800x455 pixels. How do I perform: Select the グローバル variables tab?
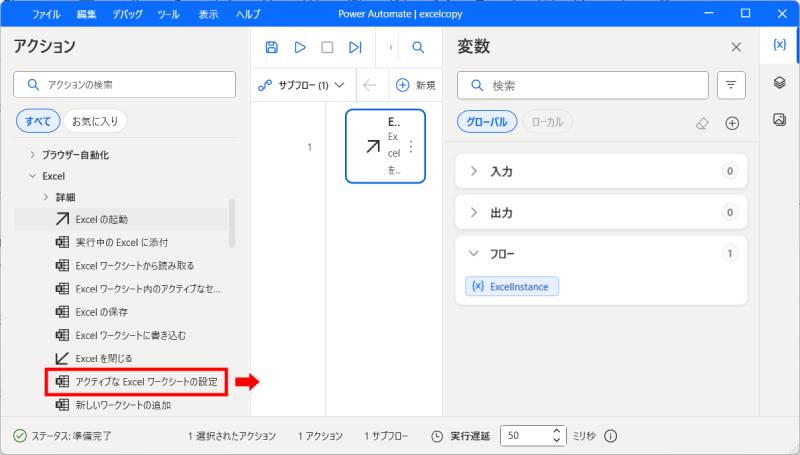[x=487, y=122]
